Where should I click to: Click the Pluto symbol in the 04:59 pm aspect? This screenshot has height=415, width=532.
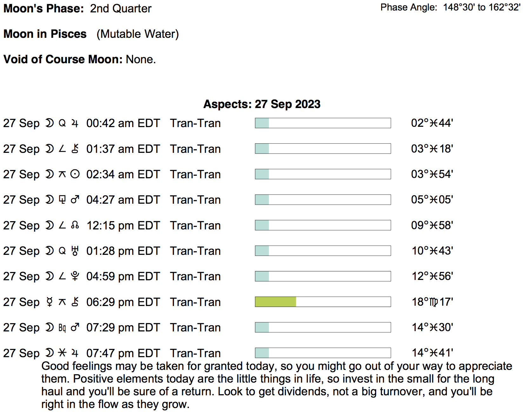[x=75, y=276]
